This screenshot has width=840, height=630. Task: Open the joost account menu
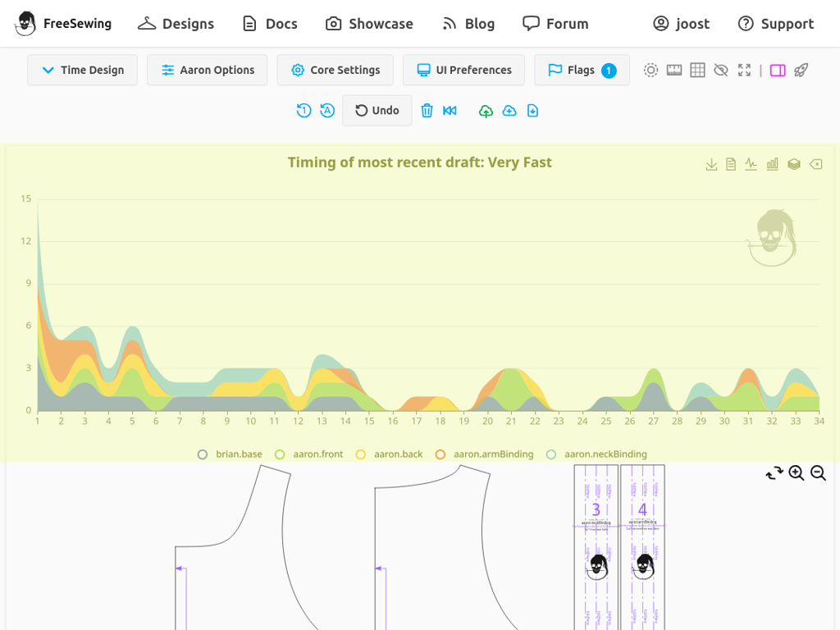point(682,24)
